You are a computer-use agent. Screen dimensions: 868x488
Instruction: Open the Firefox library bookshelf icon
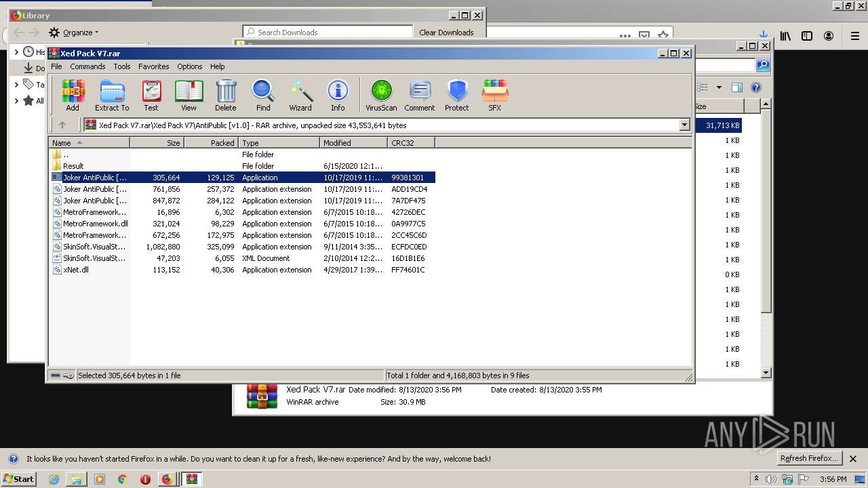[785, 36]
